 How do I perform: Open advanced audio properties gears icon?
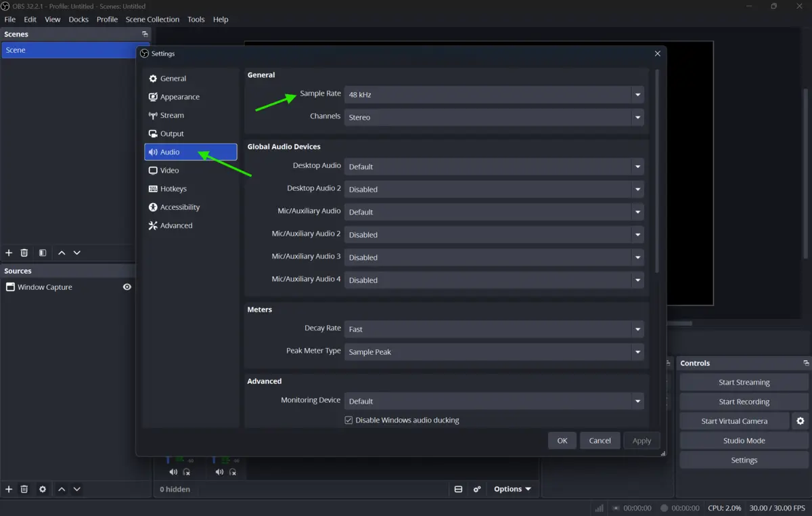(x=477, y=489)
